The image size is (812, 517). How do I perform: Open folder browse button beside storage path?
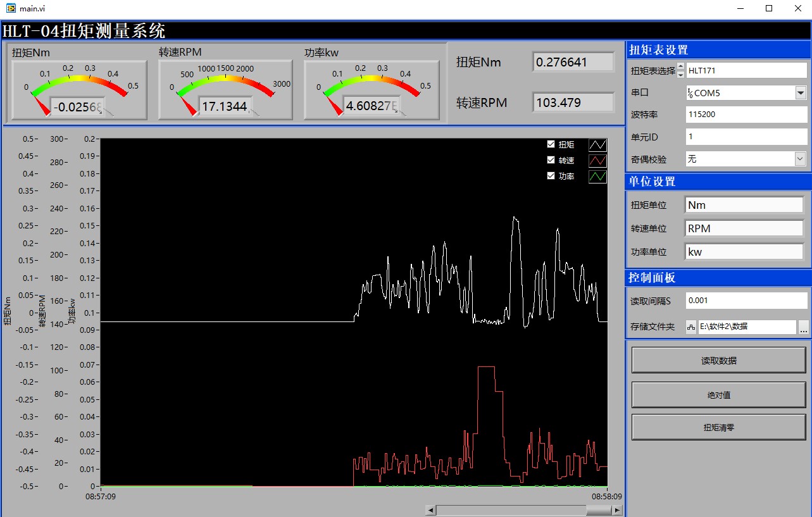coord(804,327)
